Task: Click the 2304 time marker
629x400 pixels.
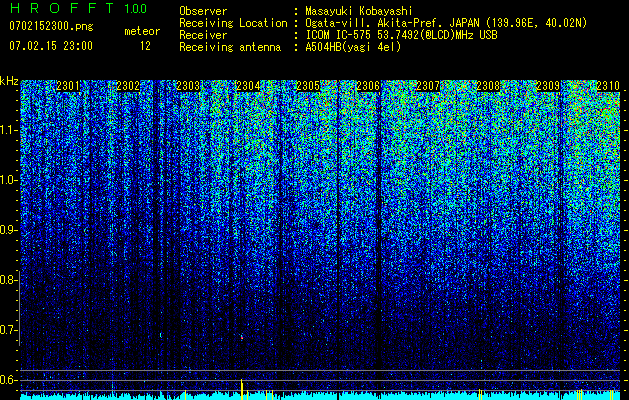Action: [248, 86]
